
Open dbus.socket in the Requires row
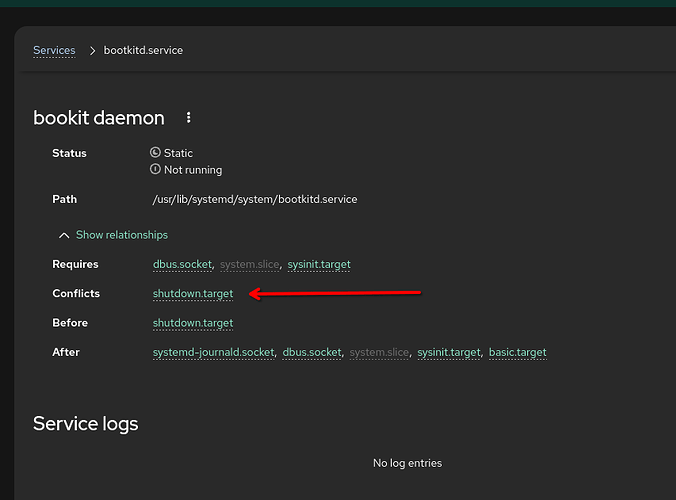[x=182, y=264]
